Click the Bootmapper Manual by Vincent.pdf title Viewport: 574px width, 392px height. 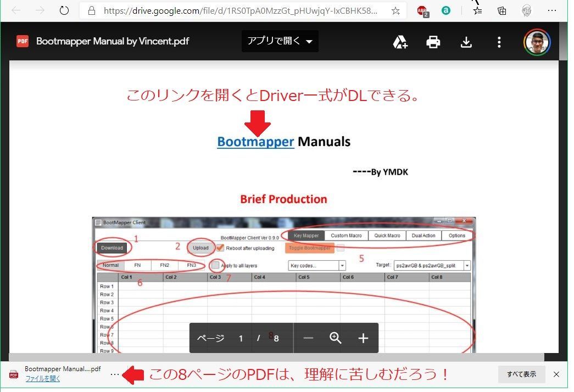113,41
